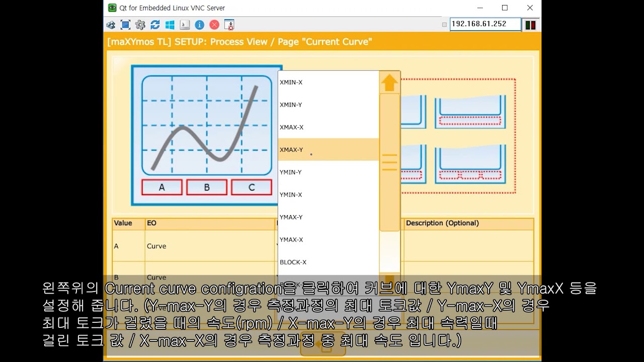This screenshot has width=644, height=362.
Task: Click curve point box A
Action: pos(162,187)
